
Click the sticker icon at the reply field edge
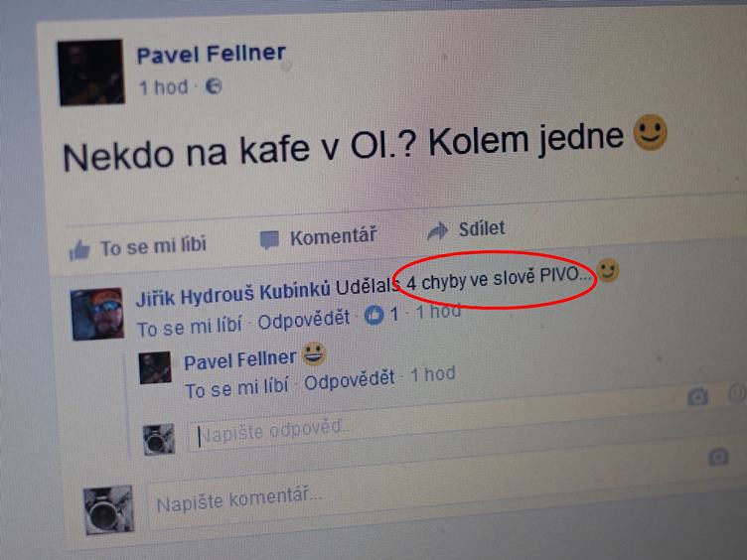(x=737, y=393)
